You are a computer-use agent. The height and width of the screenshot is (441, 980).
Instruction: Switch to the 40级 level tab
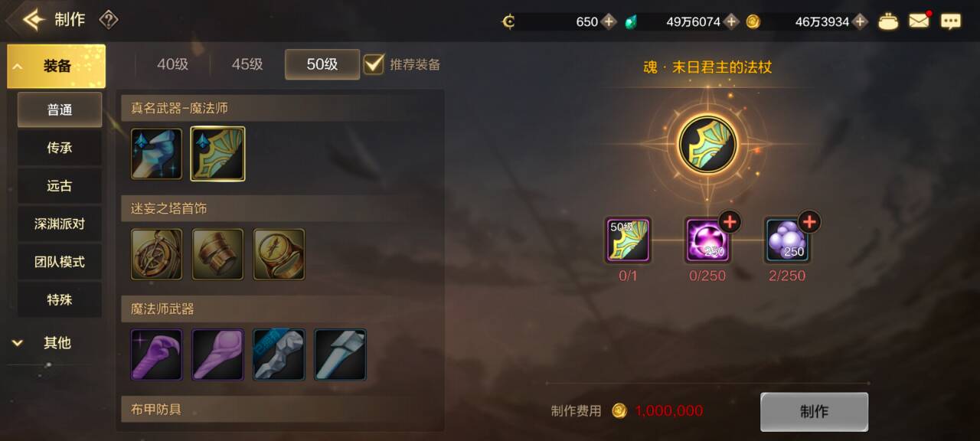pyautogui.click(x=172, y=64)
